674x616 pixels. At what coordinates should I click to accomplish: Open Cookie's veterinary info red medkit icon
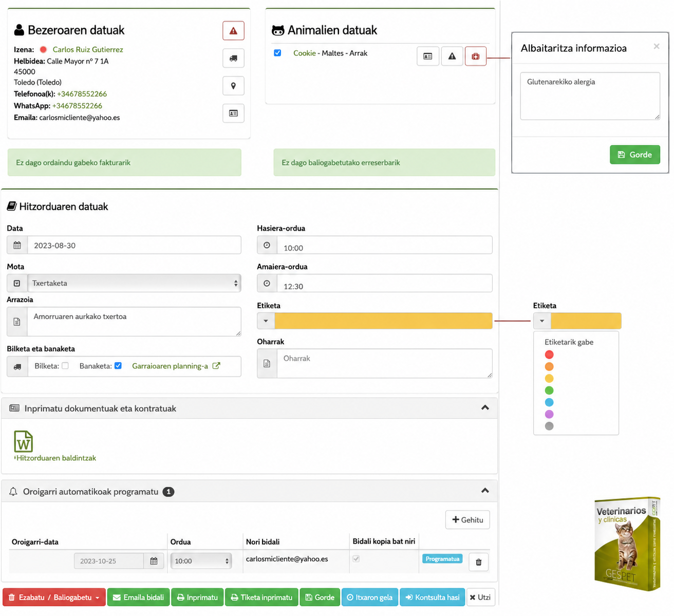tap(476, 56)
